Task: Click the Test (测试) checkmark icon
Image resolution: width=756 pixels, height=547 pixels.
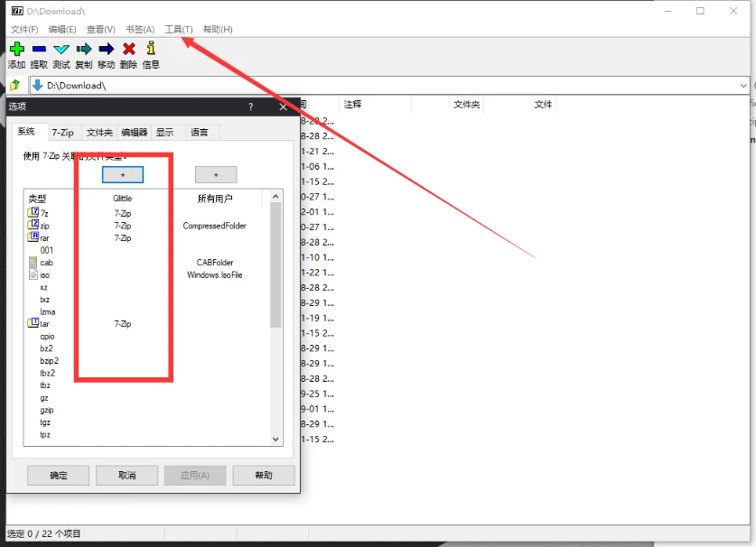Action: pyautogui.click(x=61, y=49)
